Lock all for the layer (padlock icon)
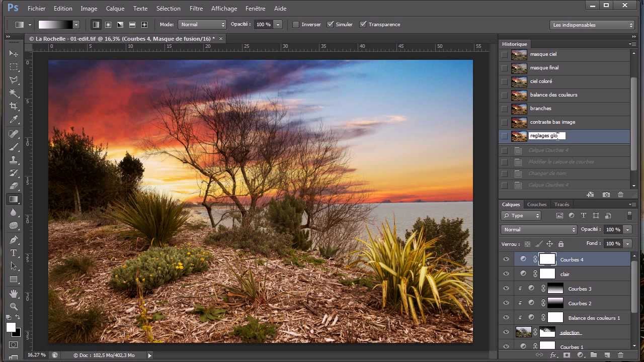Image resolution: width=644 pixels, height=362 pixels. click(x=560, y=244)
